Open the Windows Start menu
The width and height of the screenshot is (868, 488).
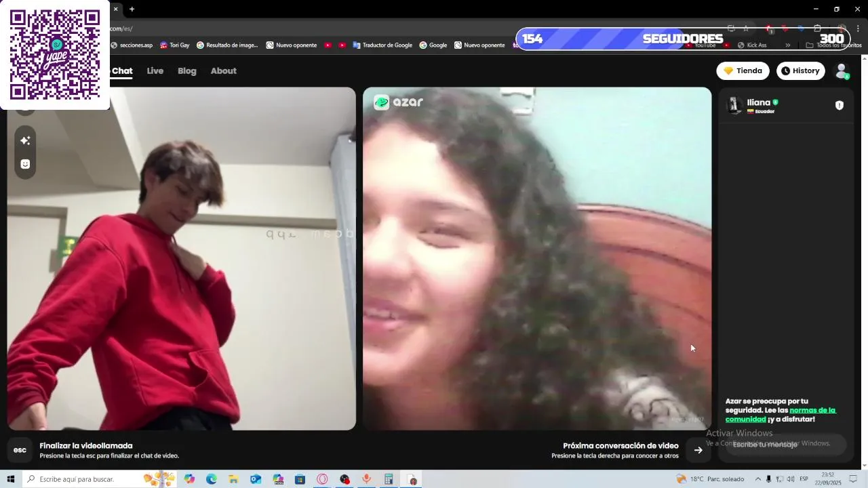(x=11, y=479)
